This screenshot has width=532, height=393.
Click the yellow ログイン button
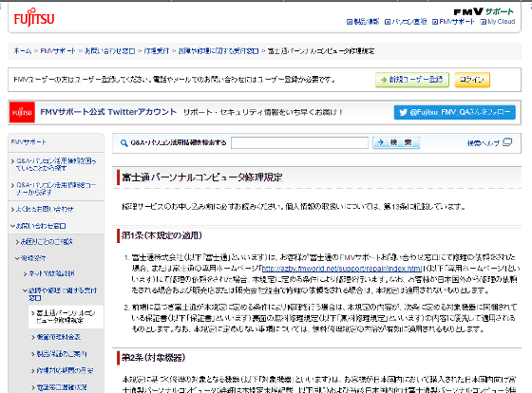(x=472, y=80)
